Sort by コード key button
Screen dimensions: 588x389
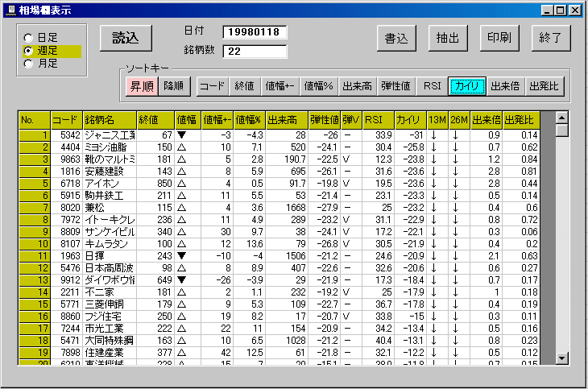pyautogui.click(x=213, y=86)
